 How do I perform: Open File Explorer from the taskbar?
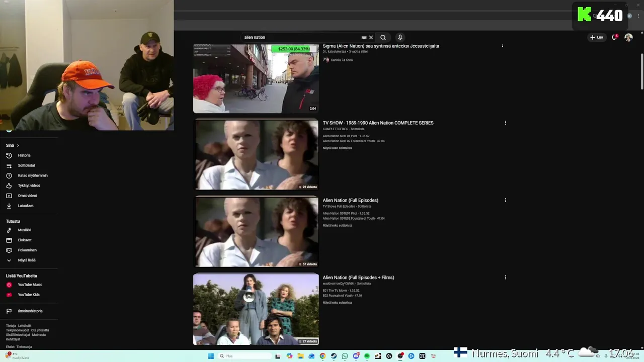pyautogui.click(x=300, y=356)
